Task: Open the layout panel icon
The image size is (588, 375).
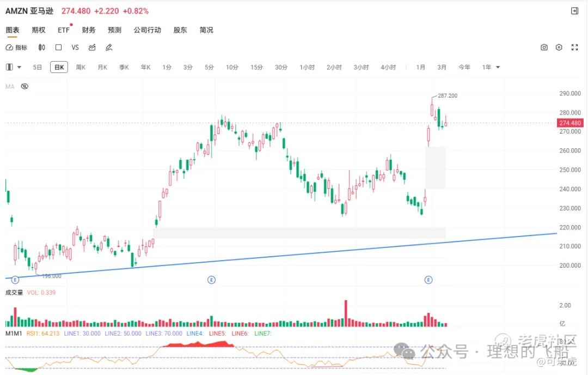Action: click(x=9, y=67)
